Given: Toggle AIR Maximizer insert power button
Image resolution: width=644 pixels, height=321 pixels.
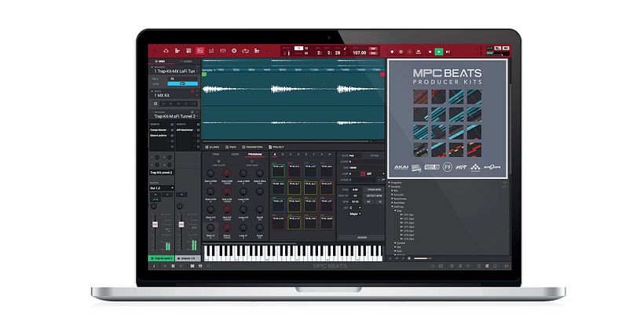Looking at the screenshot, I should point(199,129).
